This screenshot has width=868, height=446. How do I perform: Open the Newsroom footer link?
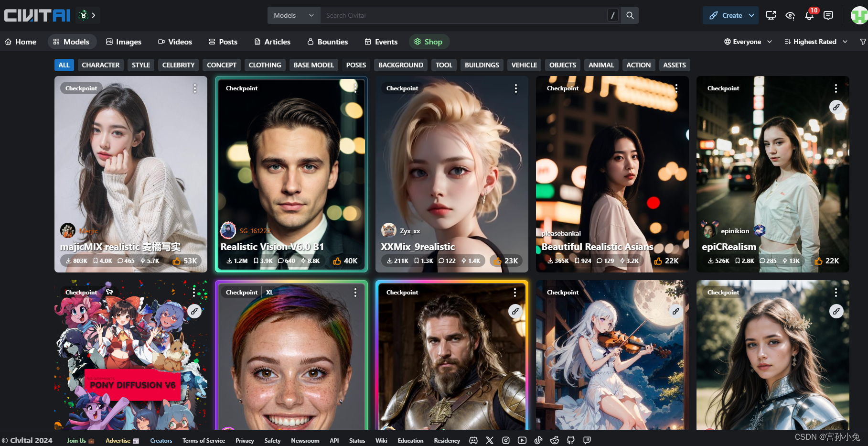click(x=305, y=440)
